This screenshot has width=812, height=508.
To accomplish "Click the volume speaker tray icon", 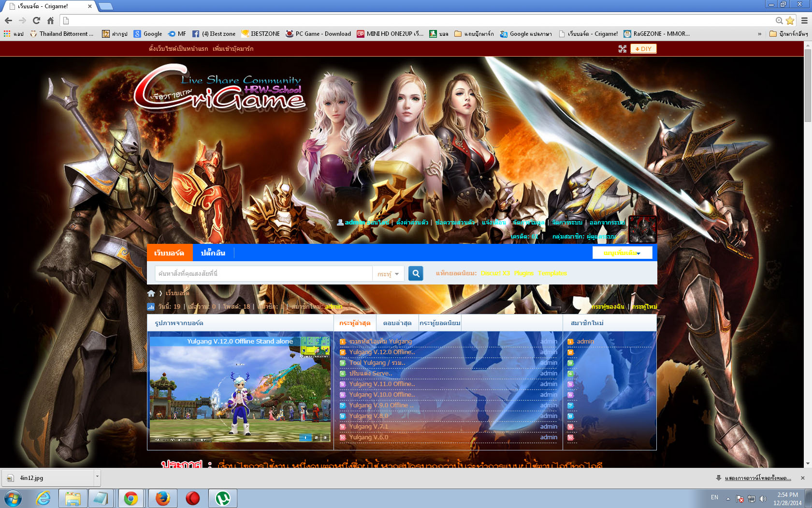I will pyautogui.click(x=763, y=498).
